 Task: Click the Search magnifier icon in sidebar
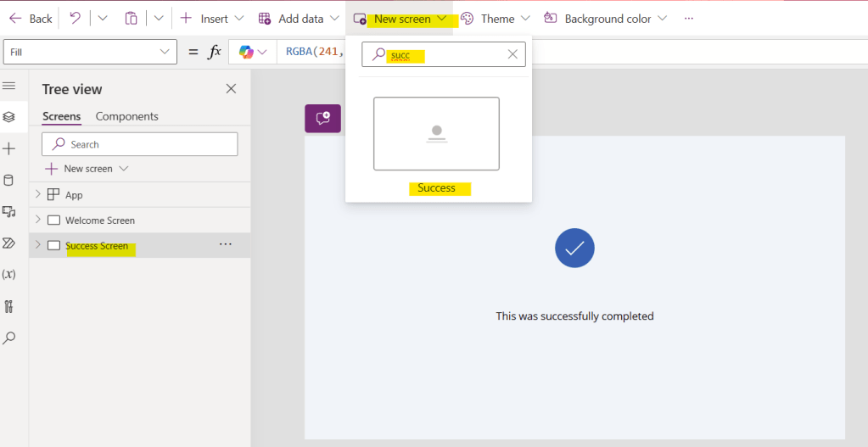(9, 338)
